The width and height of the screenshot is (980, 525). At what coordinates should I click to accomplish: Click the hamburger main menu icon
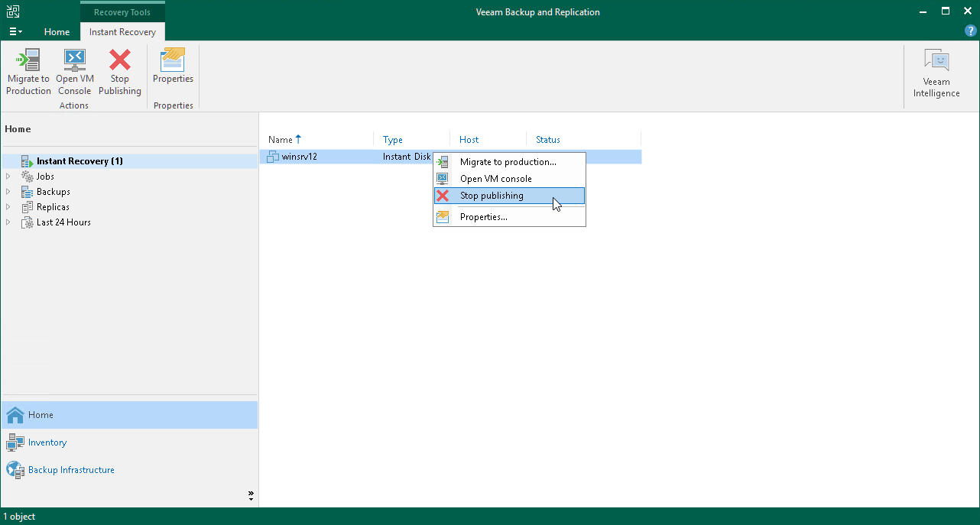pos(15,31)
